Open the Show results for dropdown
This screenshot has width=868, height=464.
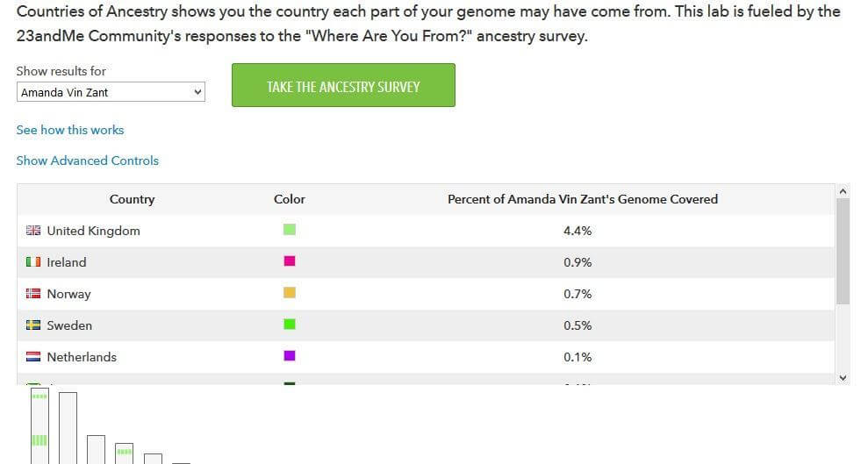click(111, 92)
